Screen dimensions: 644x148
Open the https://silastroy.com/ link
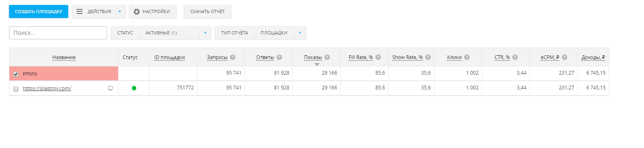click(x=47, y=89)
